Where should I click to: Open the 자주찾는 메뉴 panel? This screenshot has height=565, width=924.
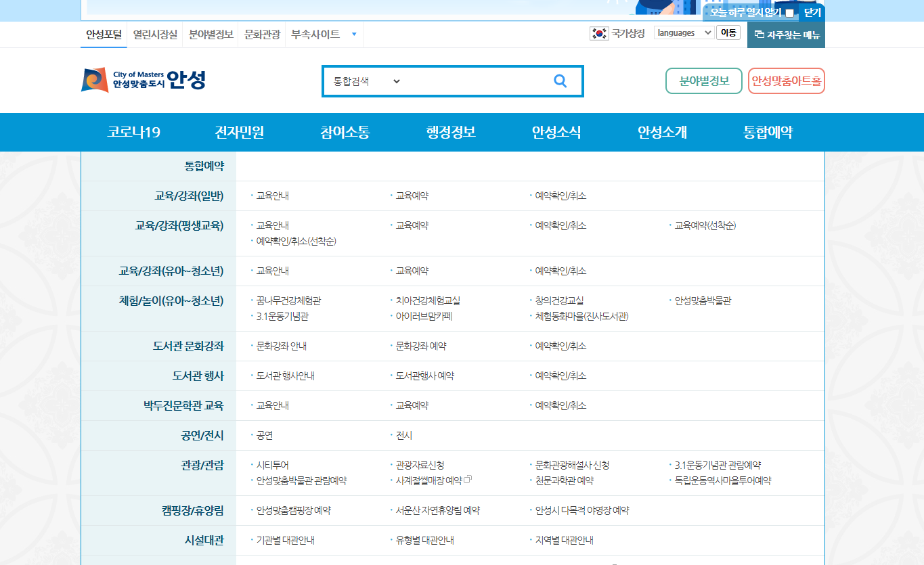pos(786,35)
